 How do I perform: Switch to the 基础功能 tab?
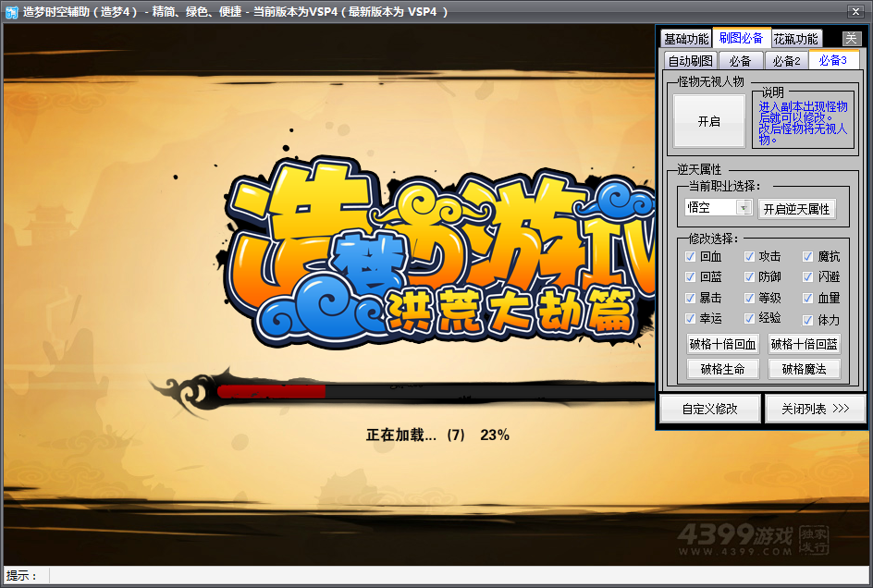685,39
